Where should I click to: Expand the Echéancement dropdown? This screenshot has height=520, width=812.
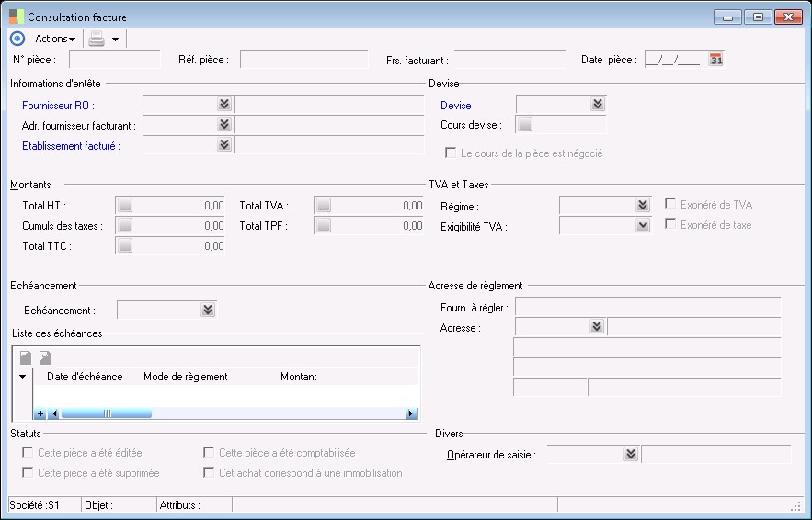(x=208, y=310)
